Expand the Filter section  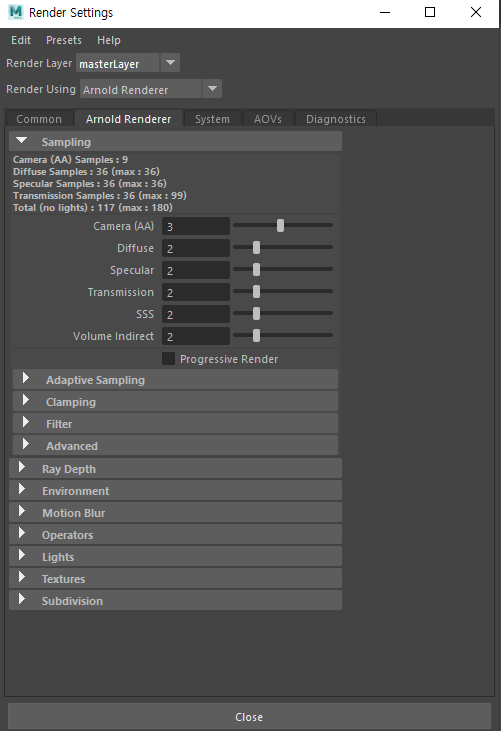(x=175, y=423)
